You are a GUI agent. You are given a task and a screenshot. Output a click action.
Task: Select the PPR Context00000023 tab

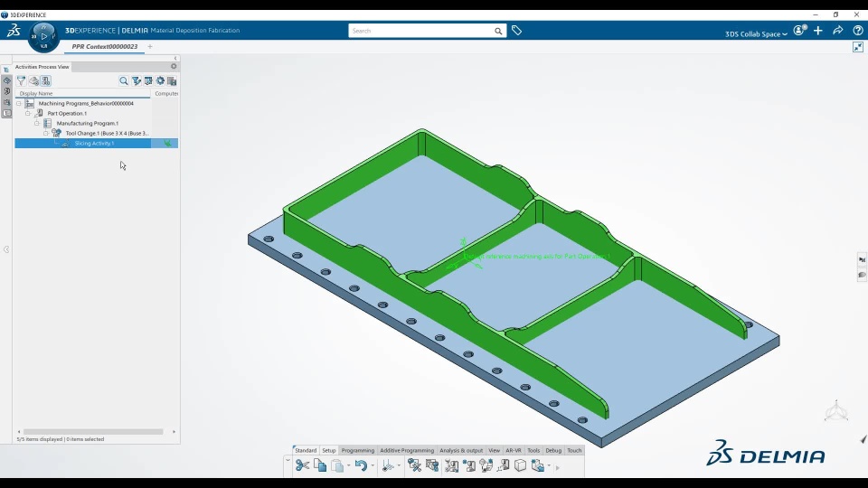[x=105, y=46]
